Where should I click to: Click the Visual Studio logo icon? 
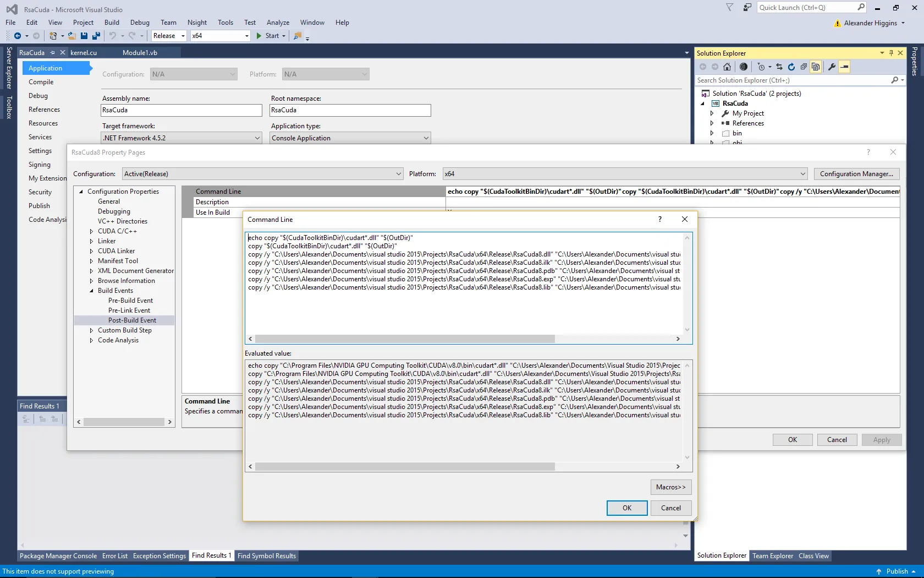tap(12, 9)
